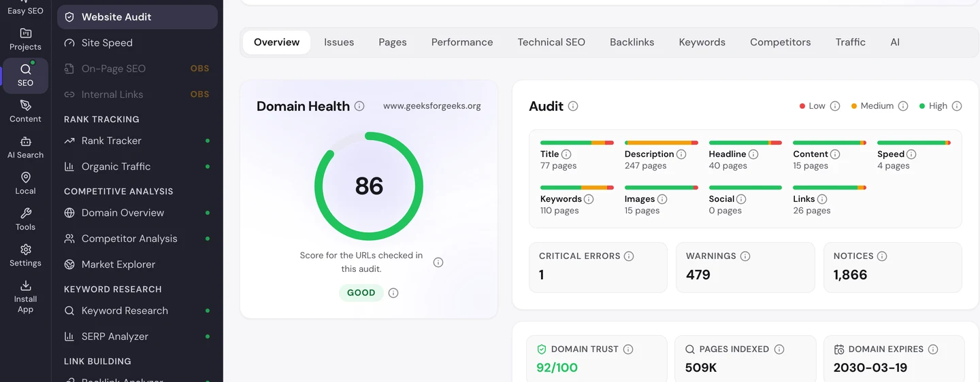Click info icon next to Pages Indexed
Screen dimensions: 980x382
pos(779,349)
